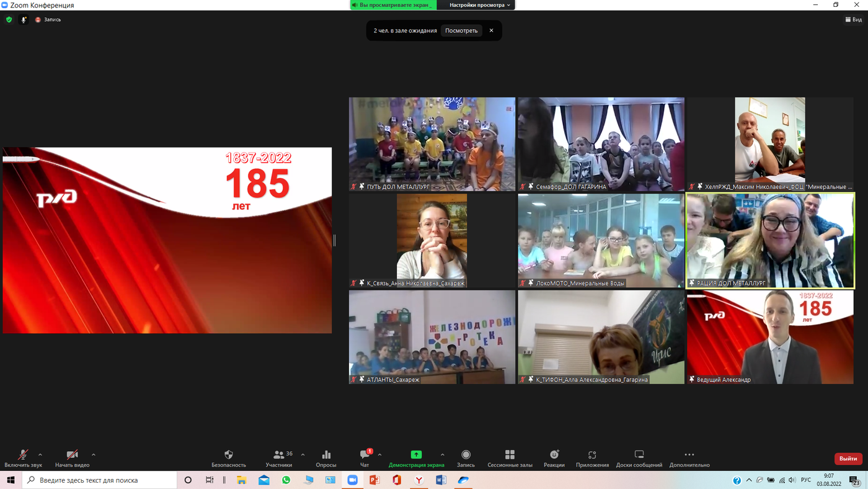
Task: Open the view settings dropdown at top
Action: (480, 5)
